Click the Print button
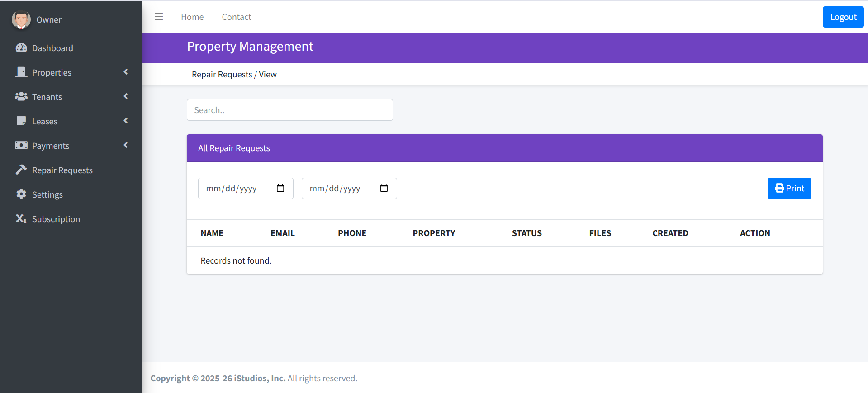Image resolution: width=868 pixels, height=393 pixels. click(x=789, y=188)
